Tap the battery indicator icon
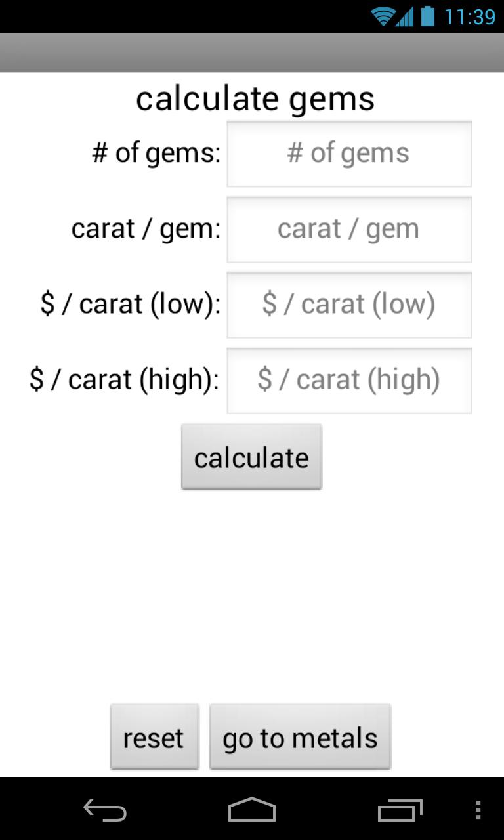Viewport: 504px width, 840px height. [x=428, y=16]
